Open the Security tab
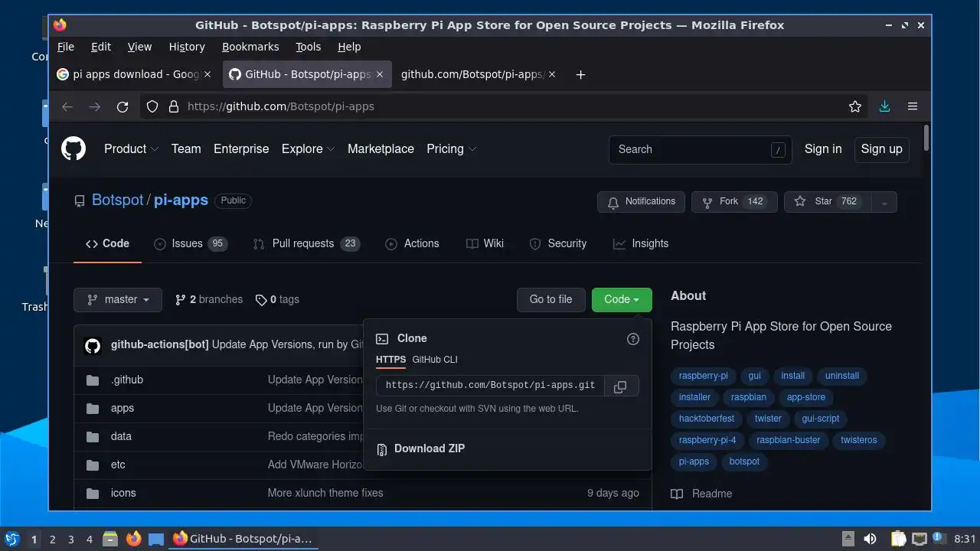980x551 pixels. [558, 243]
